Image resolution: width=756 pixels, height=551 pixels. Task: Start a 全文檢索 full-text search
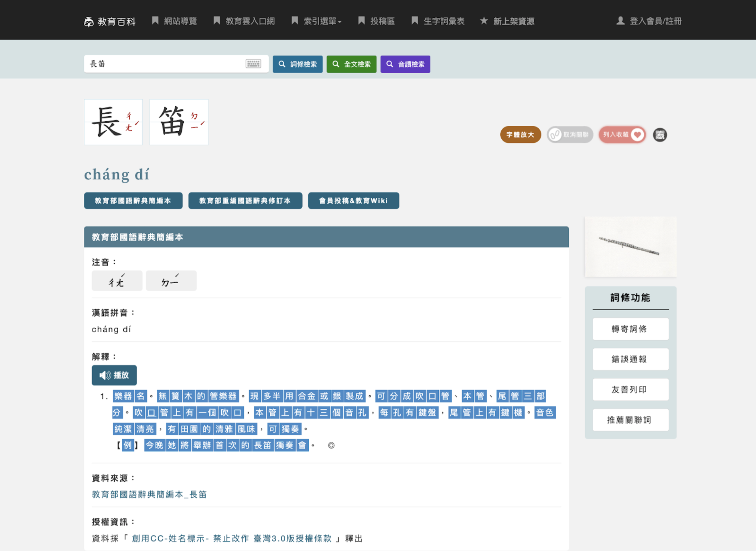351,64
